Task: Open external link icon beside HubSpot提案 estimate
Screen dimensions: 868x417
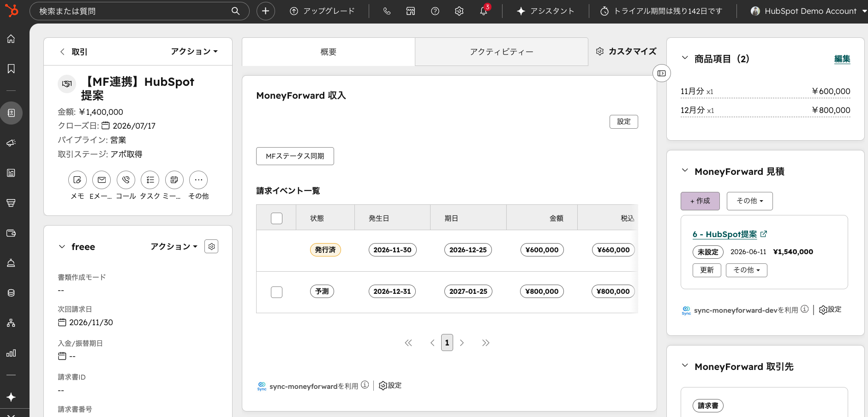Action: [x=764, y=234]
